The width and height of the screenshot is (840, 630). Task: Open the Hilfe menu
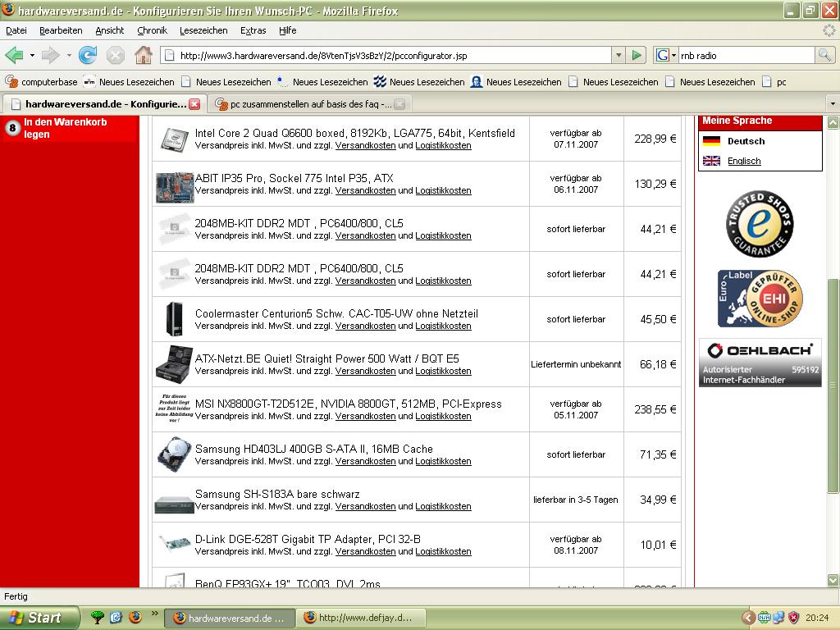pos(288,30)
